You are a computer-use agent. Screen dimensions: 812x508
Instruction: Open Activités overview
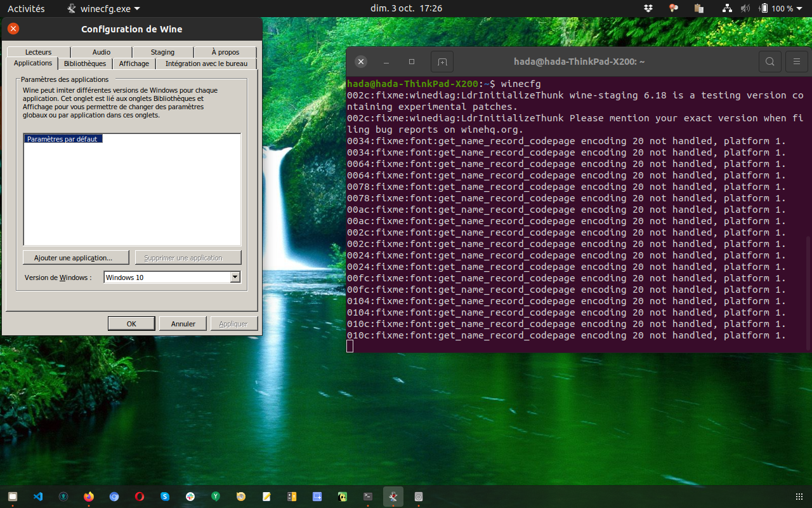pos(26,8)
